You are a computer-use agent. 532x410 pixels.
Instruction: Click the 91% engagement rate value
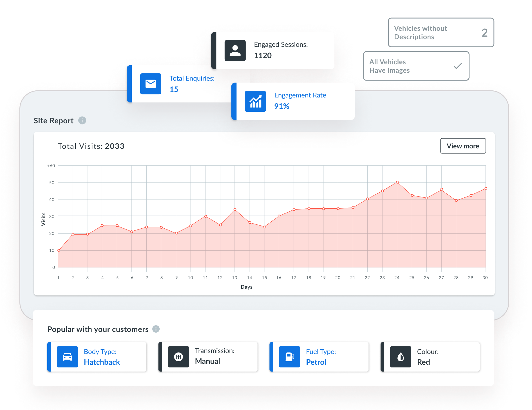[282, 106]
